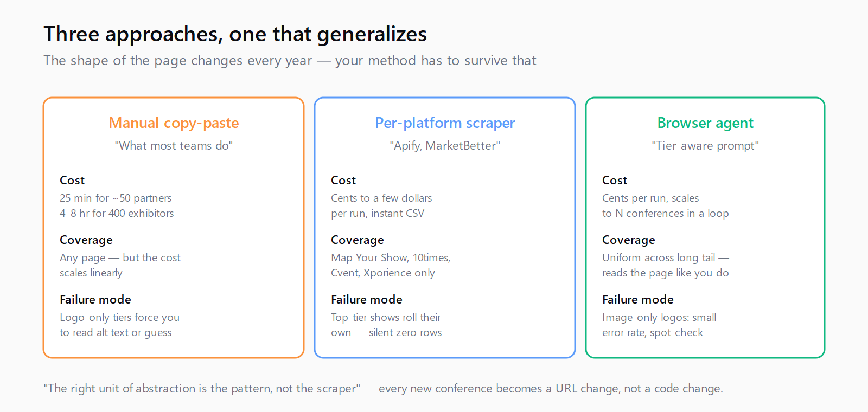Click "Cents to a few dollars" text line
This screenshot has height=412, width=868.
click(381, 198)
